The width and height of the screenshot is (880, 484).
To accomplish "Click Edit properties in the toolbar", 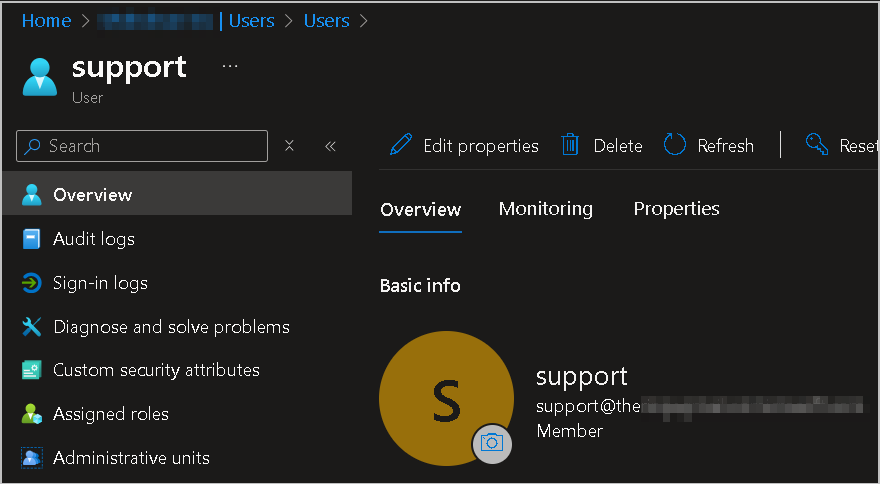I will (x=464, y=146).
